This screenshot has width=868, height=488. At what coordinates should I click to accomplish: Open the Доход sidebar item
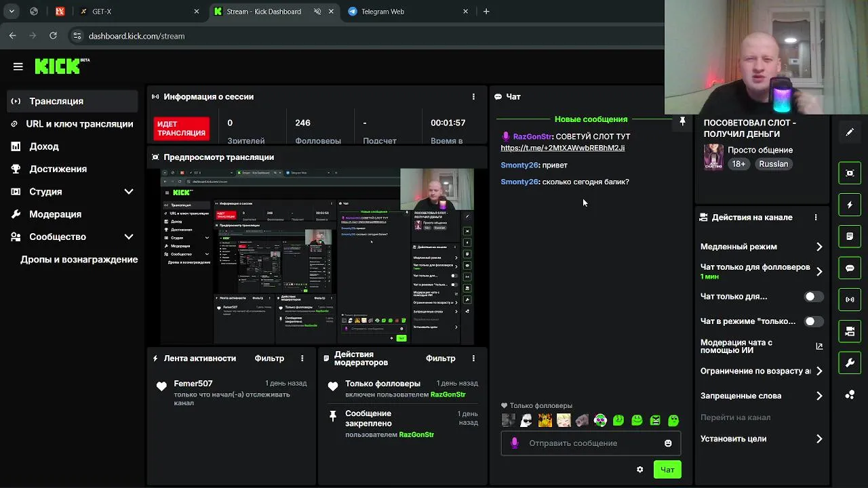pos(72,146)
